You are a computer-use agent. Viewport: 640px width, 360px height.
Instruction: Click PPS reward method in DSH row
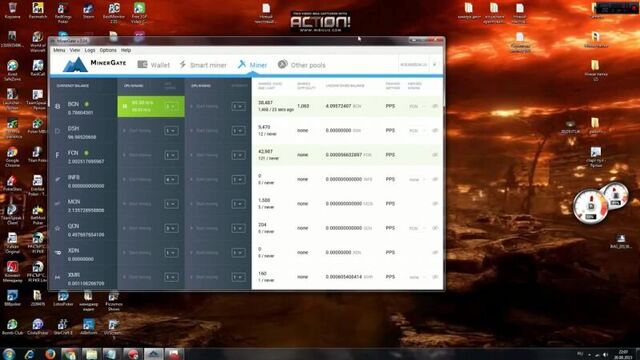click(390, 131)
